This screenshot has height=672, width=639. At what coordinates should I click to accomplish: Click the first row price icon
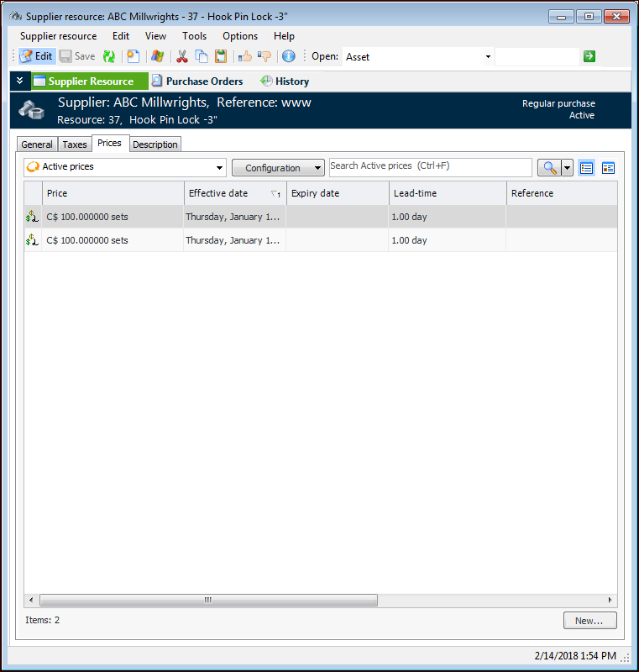pos(32,217)
